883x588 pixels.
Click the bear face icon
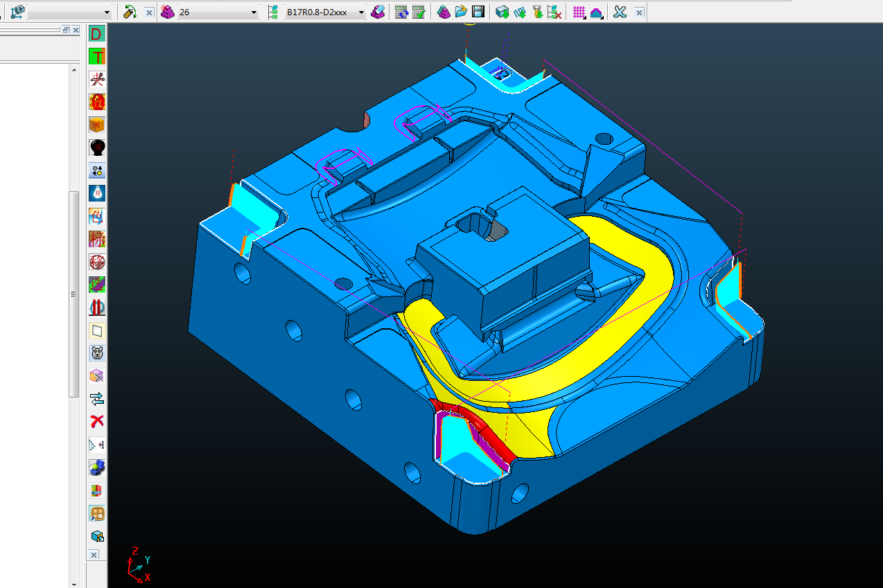click(x=97, y=353)
